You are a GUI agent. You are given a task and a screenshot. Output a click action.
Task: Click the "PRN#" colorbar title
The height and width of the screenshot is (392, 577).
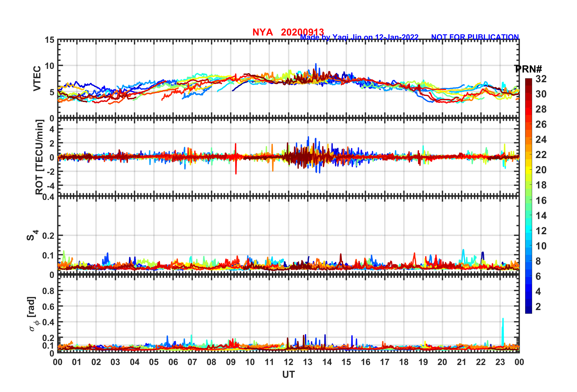point(528,69)
